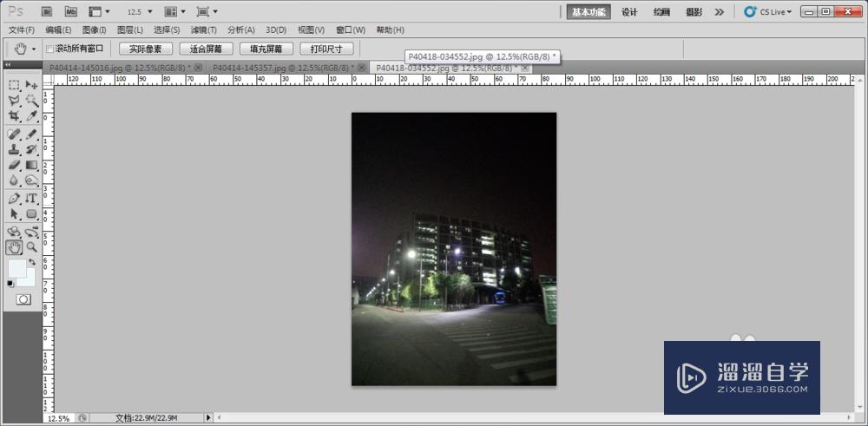Image resolution: width=868 pixels, height=426 pixels.
Task: Open the CS Live dropdown
Action: click(x=768, y=11)
